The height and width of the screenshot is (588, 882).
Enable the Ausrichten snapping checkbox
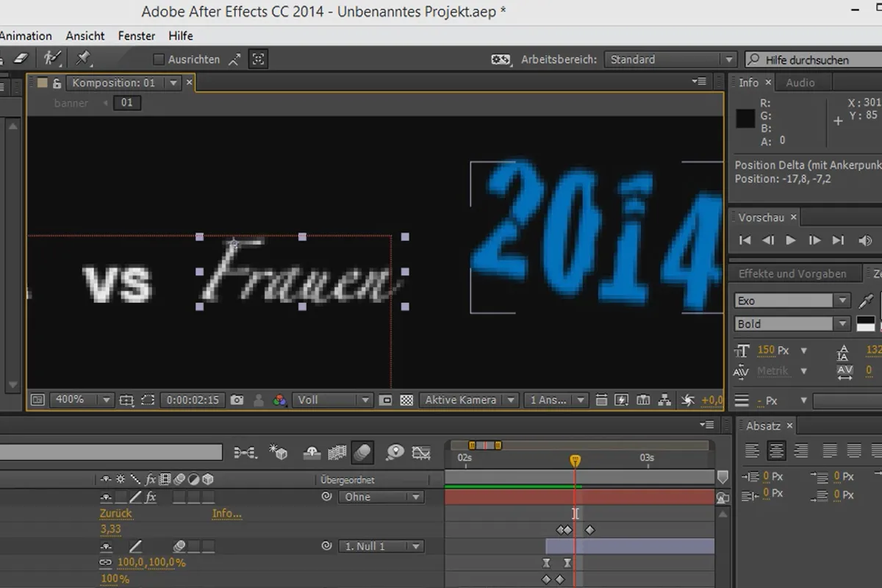coord(158,60)
